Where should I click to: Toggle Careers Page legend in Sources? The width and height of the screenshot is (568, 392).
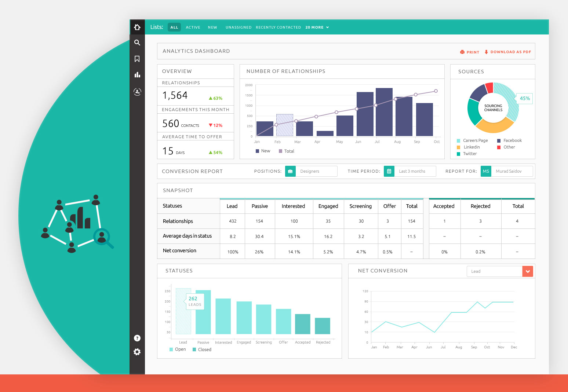pyautogui.click(x=472, y=140)
